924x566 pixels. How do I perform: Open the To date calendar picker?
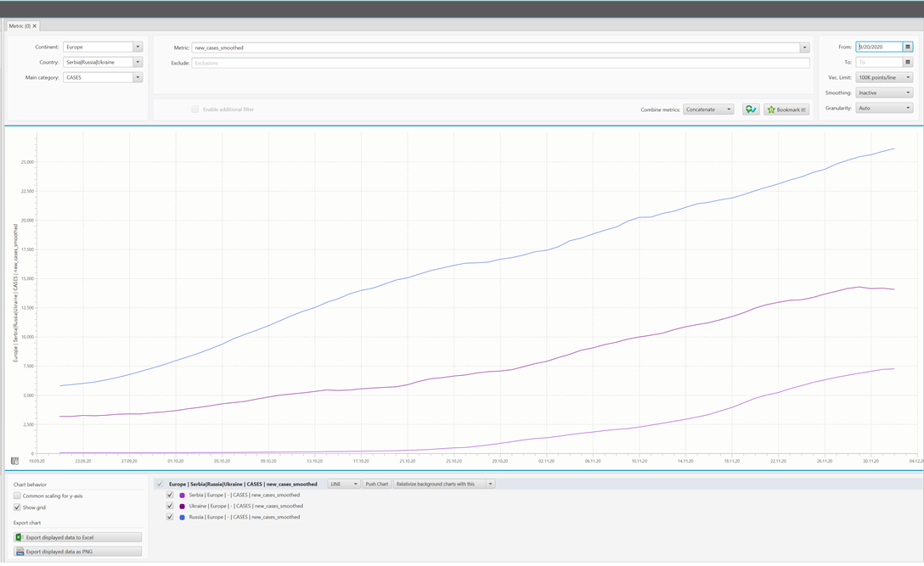point(908,63)
